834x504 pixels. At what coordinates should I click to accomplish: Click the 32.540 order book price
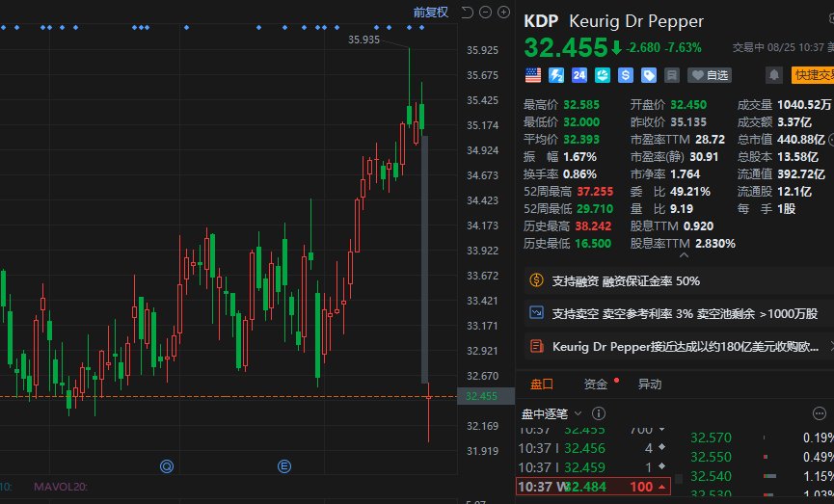click(711, 476)
